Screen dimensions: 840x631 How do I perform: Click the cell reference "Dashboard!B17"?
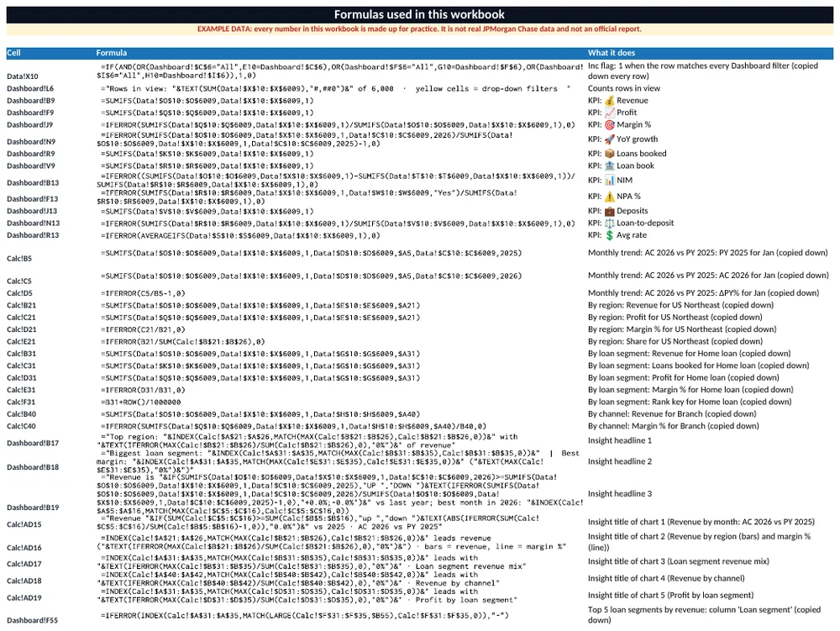pyautogui.click(x=33, y=444)
